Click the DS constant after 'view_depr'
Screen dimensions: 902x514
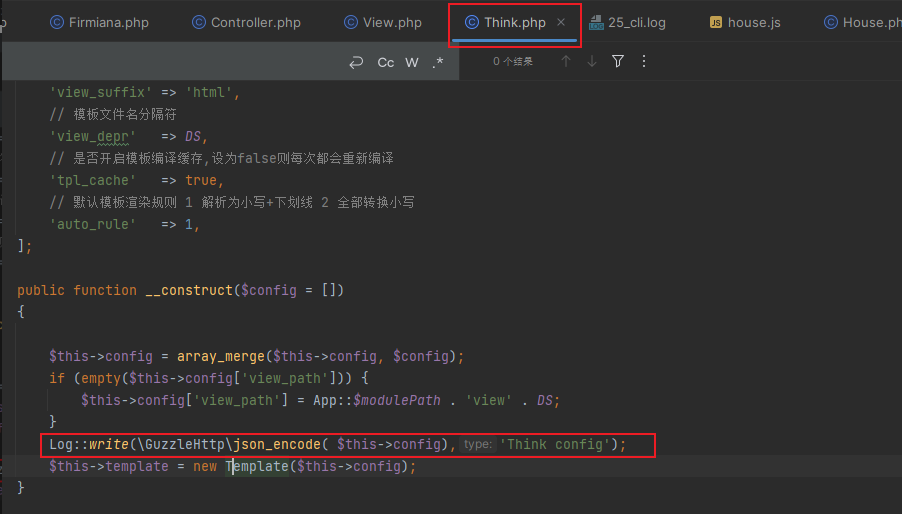193,137
